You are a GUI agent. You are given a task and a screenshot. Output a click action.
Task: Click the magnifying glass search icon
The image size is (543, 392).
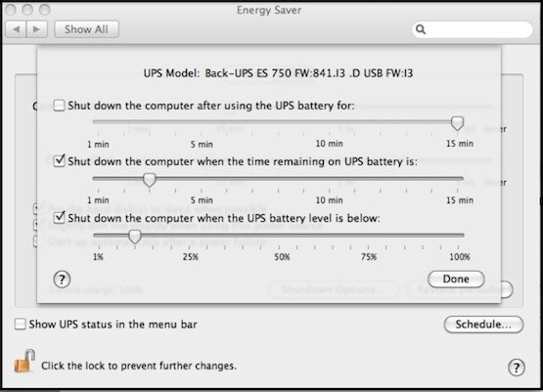coord(421,29)
